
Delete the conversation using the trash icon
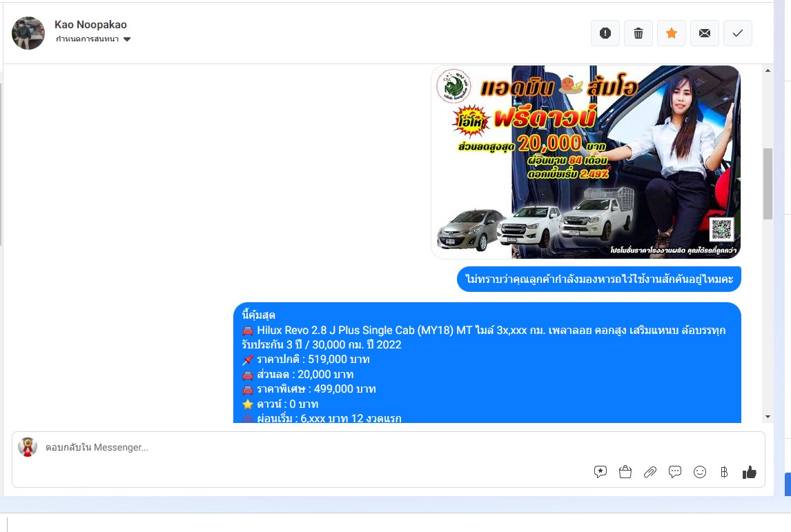pos(638,33)
